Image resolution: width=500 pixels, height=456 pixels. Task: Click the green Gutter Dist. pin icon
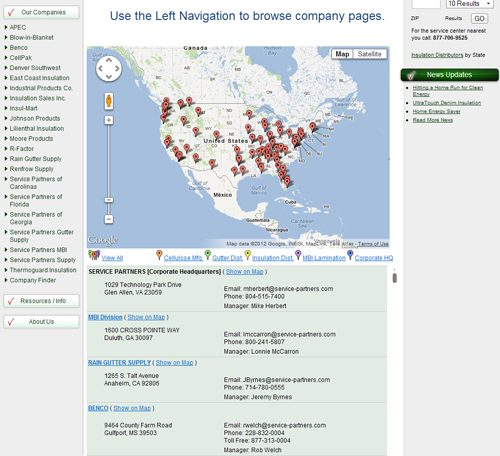click(208, 255)
